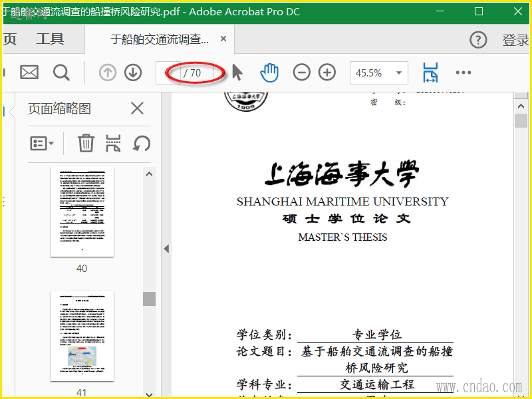532x399 pixels.
Task: Open the 45.5% zoom level dropdown
Action: click(x=378, y=72)
